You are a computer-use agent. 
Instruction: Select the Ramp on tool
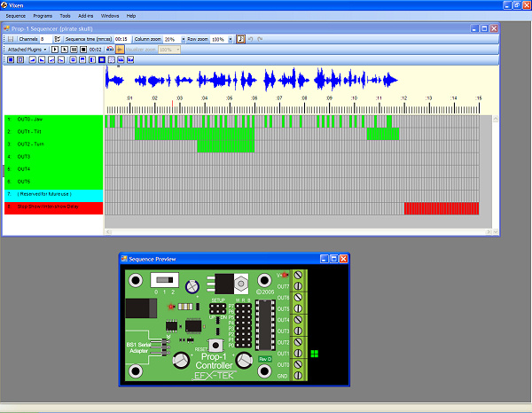point(32,60)
